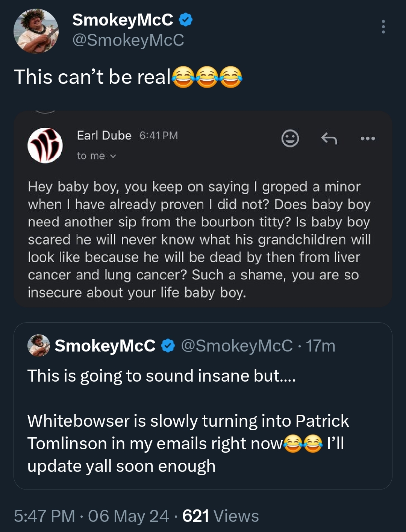Click the 17m timestamp on the quoted tweet
The width and height of the screenshot is (406, 532).
click(x=320, y=346)
